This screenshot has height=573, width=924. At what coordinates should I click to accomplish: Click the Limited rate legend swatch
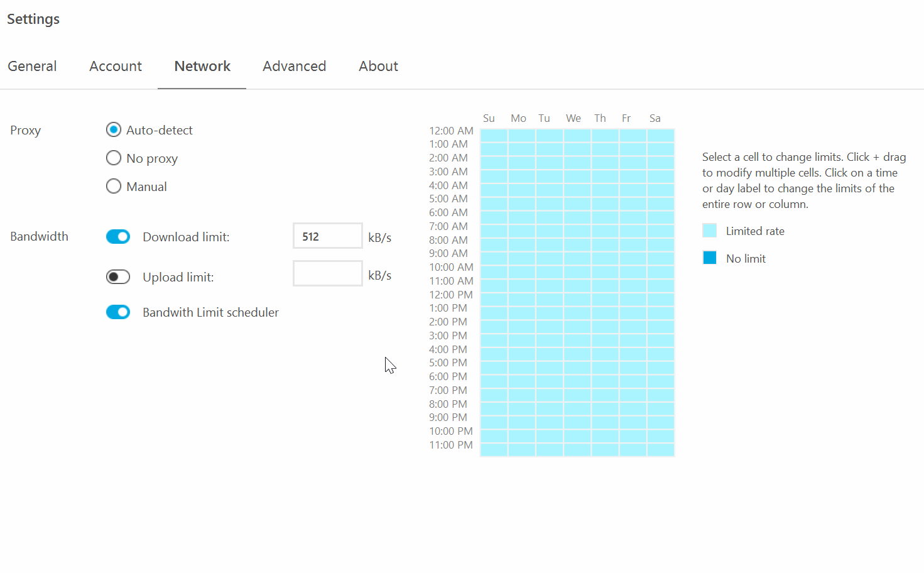[x=709, y=230]
